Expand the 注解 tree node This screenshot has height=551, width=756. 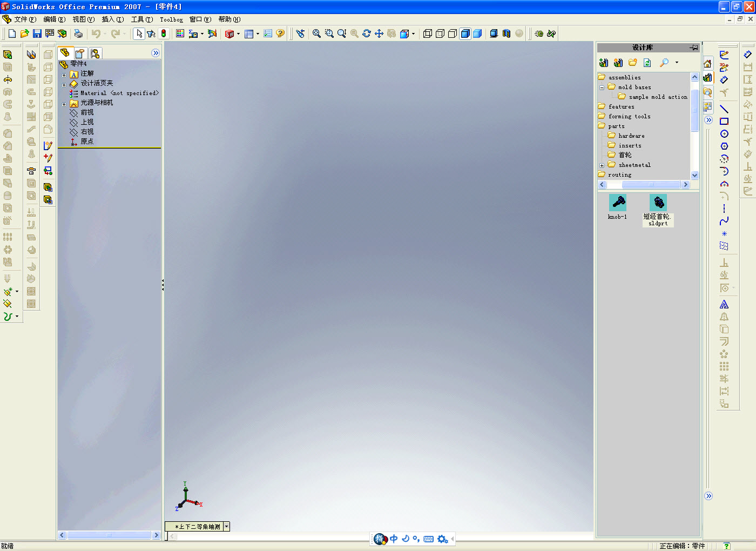pos(64,75)
